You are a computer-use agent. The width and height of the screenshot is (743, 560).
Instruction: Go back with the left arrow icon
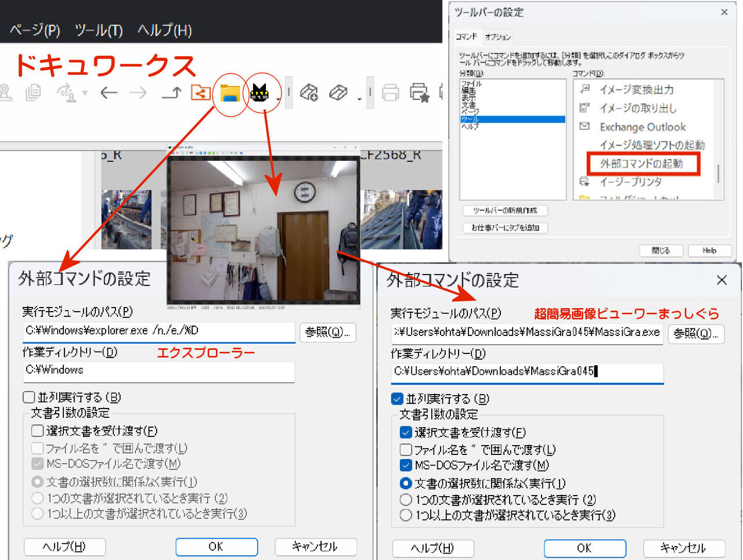[109, 92]
